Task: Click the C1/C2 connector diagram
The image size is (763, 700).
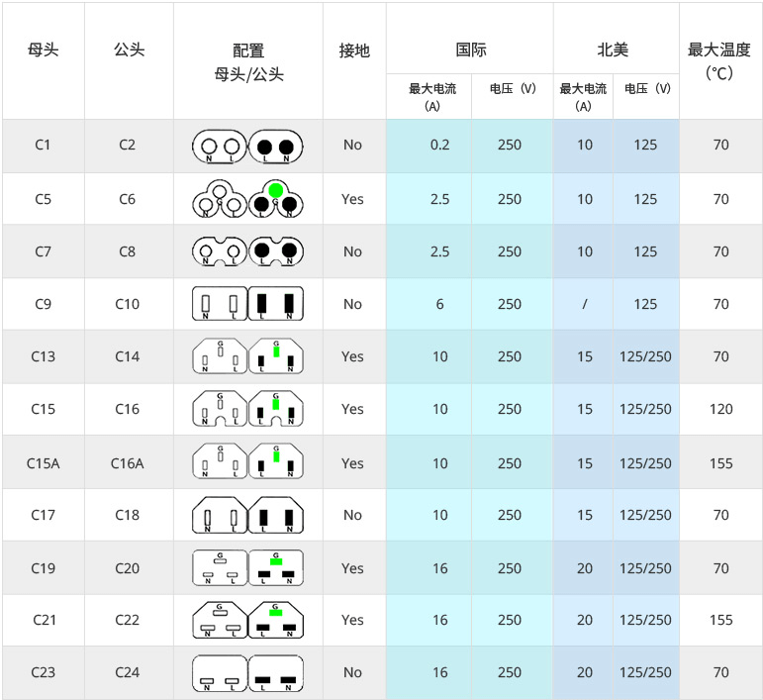Action: click(x=247, y=146)
